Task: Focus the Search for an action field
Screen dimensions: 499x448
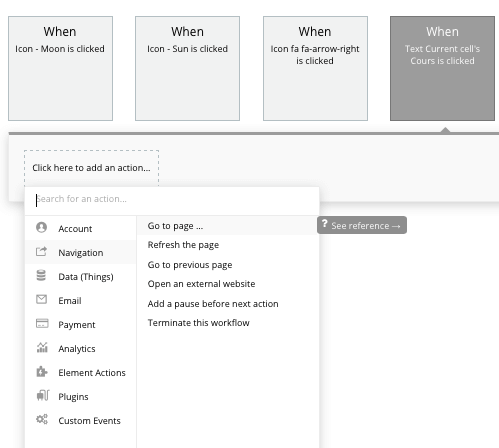Action: (172, 199)
